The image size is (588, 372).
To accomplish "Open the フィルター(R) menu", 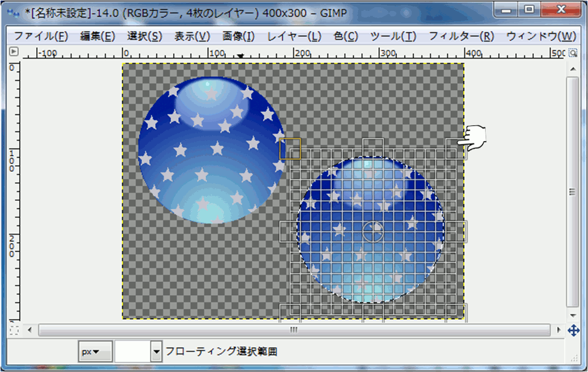I will [461, 37].
